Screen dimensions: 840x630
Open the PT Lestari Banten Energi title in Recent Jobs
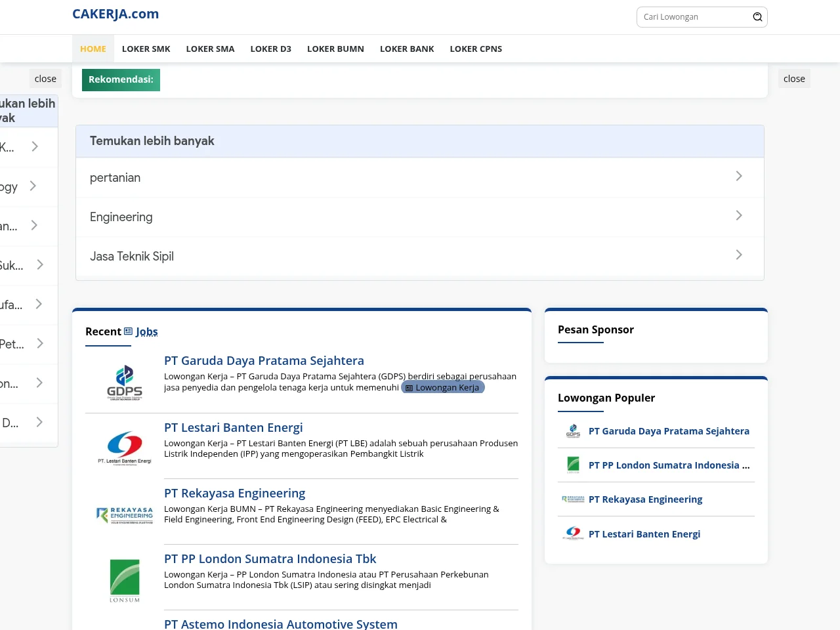(234, 427)
